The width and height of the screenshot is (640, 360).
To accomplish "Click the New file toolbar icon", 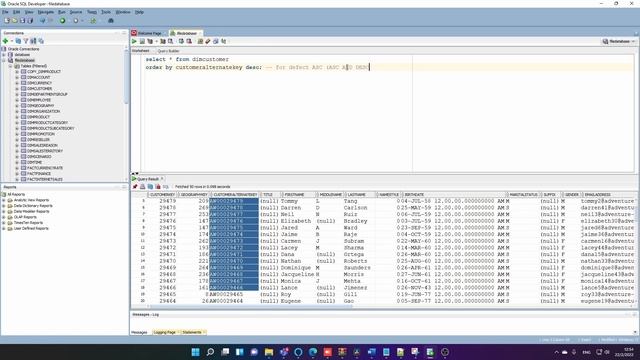I will coord(7,20).
